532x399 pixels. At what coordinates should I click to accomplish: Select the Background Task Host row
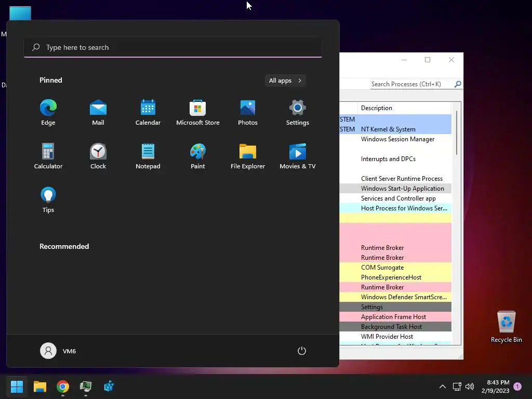[395, 326]
